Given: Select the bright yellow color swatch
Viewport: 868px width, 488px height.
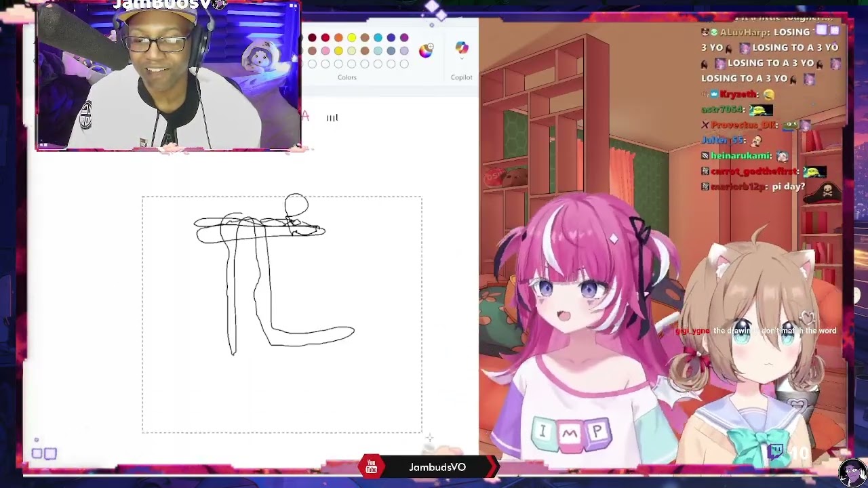Looking at the screenshot, I should click(x=352, y=38).
